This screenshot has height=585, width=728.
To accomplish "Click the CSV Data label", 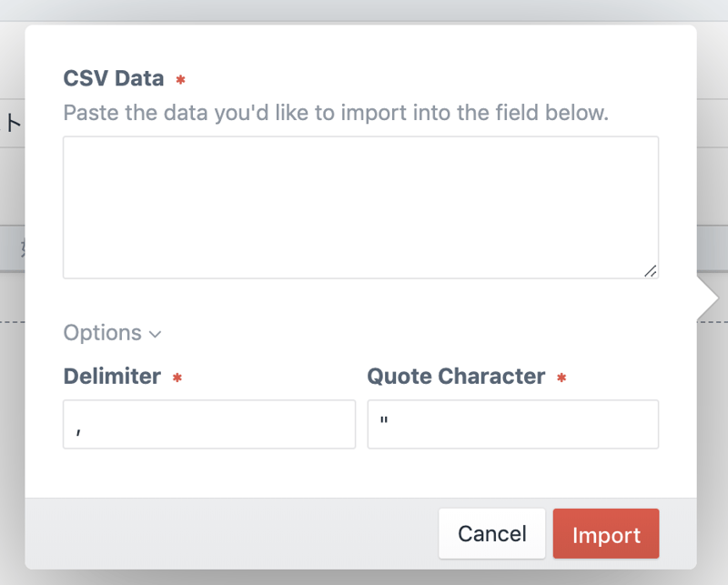I will [x=114, y=78].
